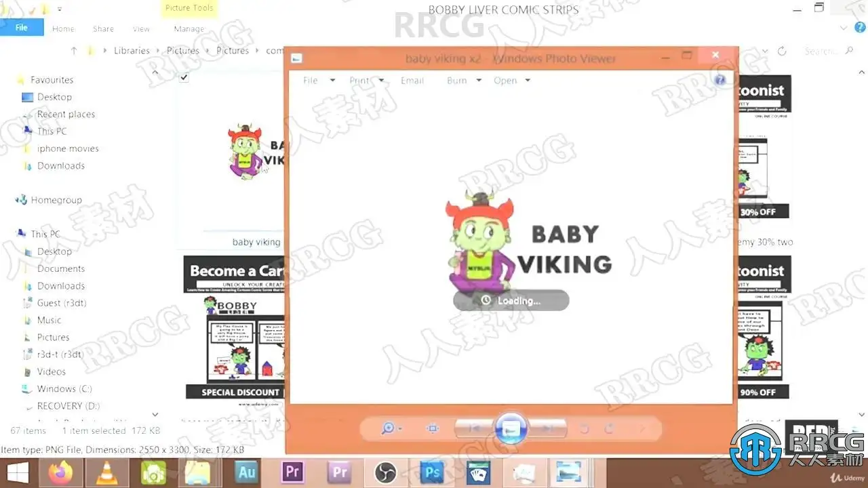
Task: Open OBS Studio from the taskbar
Action: pyautogui.click(x=386, y=472)
